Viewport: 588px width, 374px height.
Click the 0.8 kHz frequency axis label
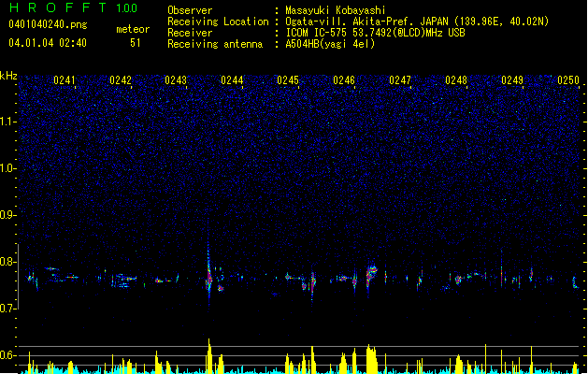(7, 262)
